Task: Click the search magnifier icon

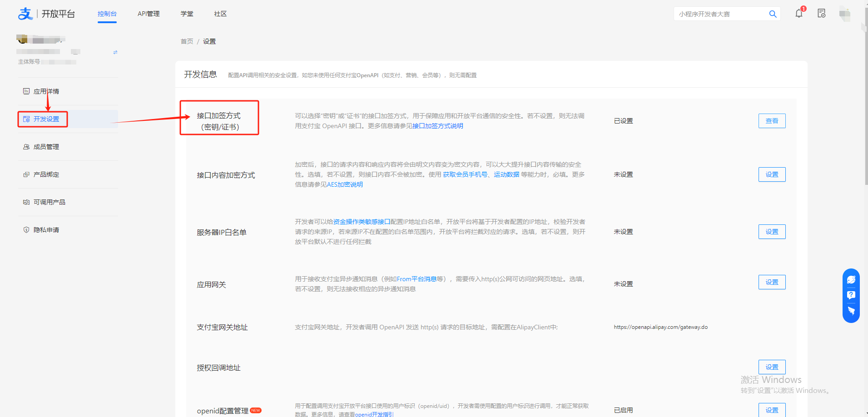Action: coord(773,14)
